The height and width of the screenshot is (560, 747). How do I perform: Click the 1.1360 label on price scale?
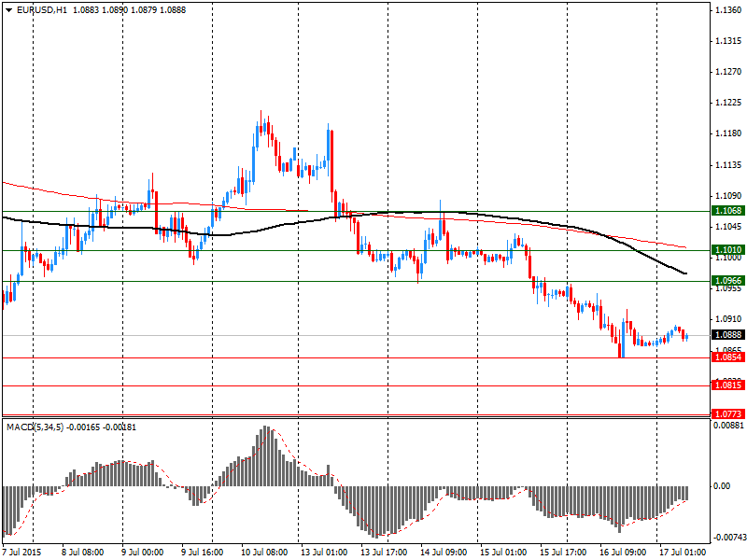727,10
